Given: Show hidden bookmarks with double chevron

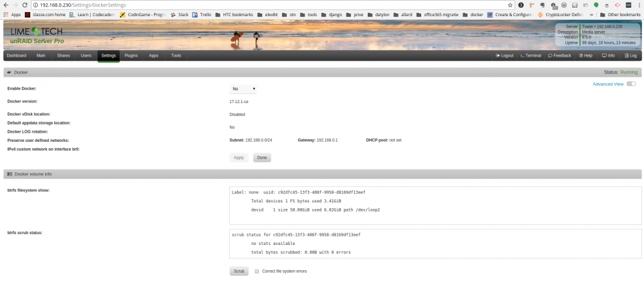Looking at the screenshot, I should click(590, 14).
